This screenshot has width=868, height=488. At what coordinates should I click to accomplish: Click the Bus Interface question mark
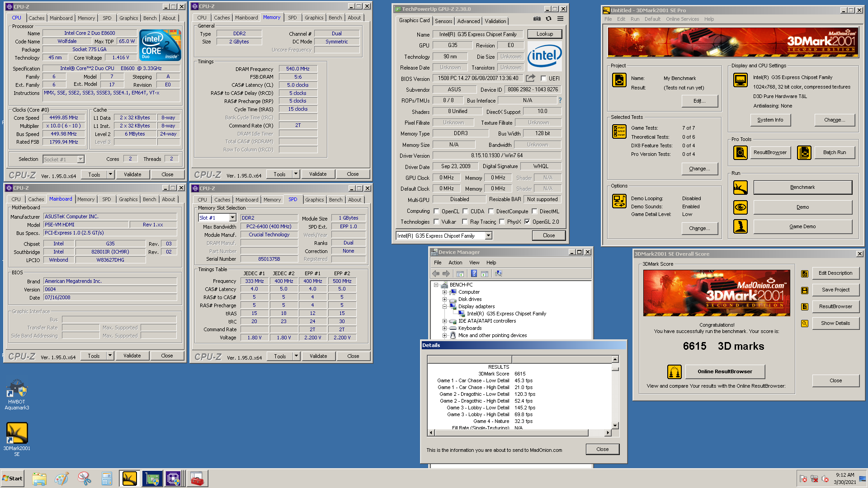pos(560,100)
